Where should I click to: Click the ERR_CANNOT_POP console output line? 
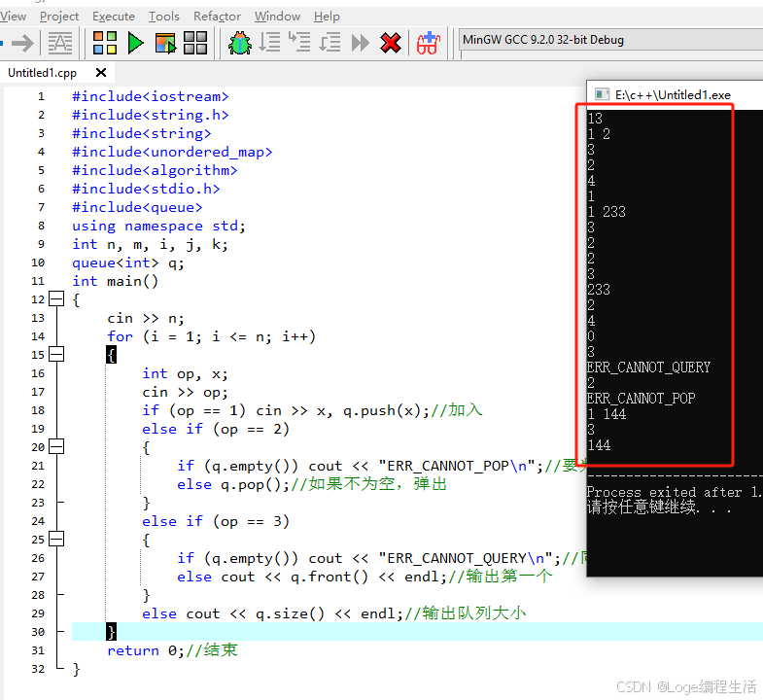pyautogui.click(x=641, y=399)
